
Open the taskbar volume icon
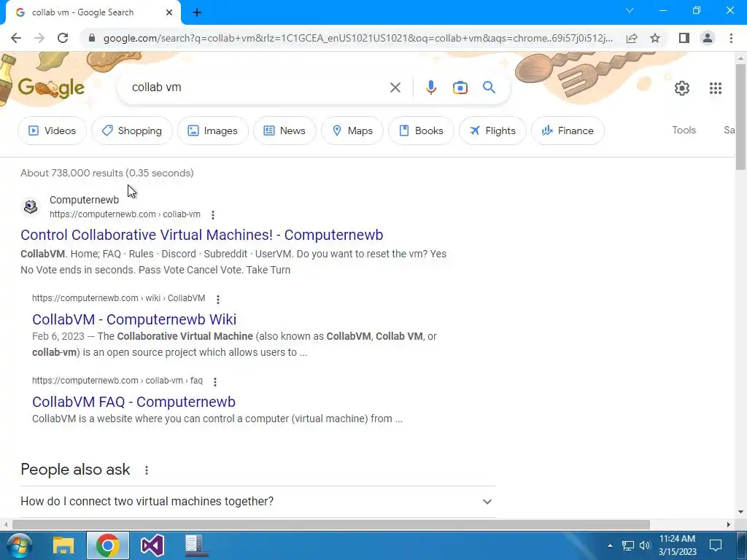coord(645,545)
